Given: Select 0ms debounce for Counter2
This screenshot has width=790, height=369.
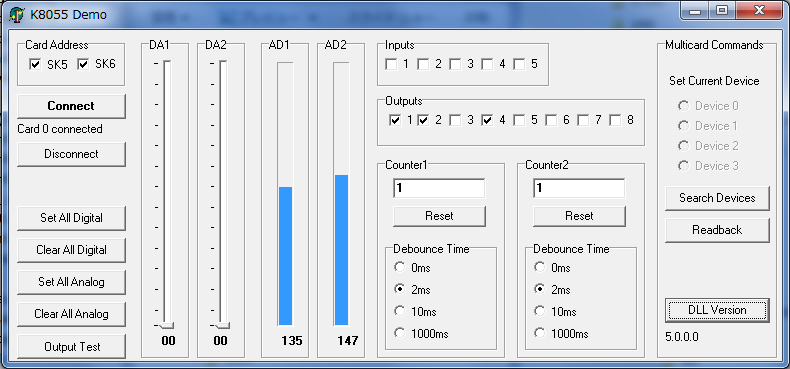Looking at the screenshot, I should 540,267.
